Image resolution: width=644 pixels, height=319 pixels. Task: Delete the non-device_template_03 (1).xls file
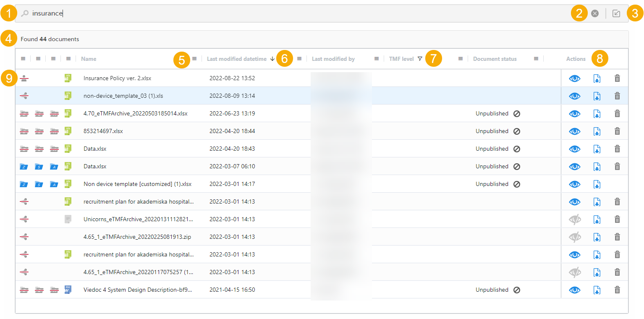617,96
